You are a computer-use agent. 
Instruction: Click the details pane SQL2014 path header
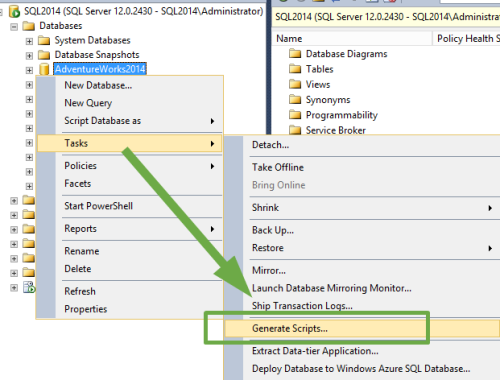387,17
